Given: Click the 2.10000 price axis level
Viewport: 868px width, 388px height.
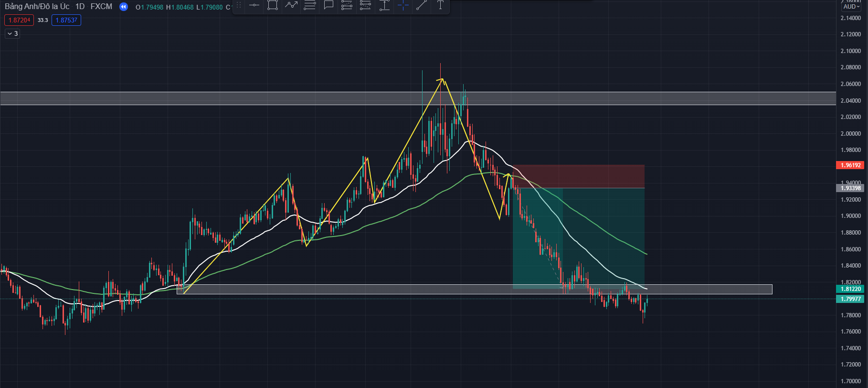Looking at the screenshot, I should [850, 51].
